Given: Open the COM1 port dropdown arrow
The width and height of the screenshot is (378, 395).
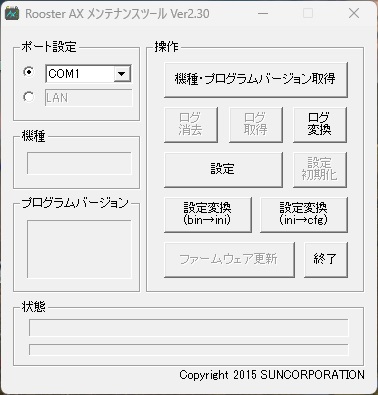Looking at the screenshot, I should pyautogui.click(x=122, y=74).
